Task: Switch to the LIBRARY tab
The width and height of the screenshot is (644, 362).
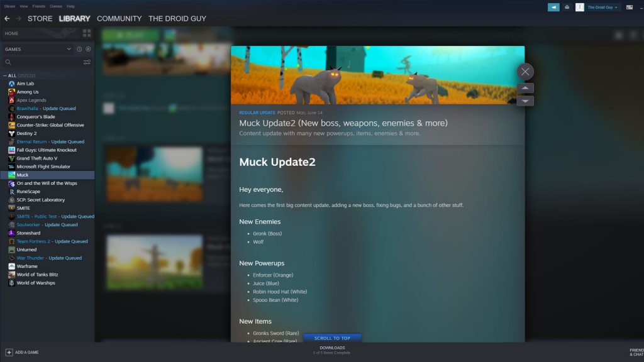Action: 74,18
